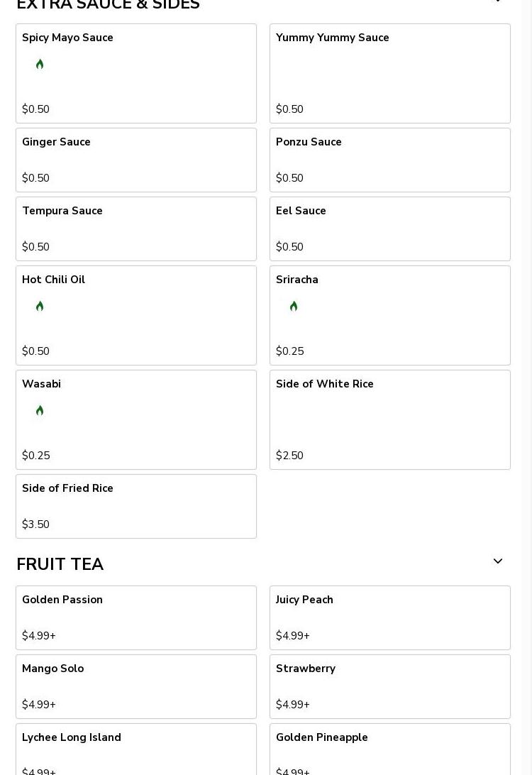
Task: Open Golden Passion fruit tea options
Action: click(x=135, y=617)
